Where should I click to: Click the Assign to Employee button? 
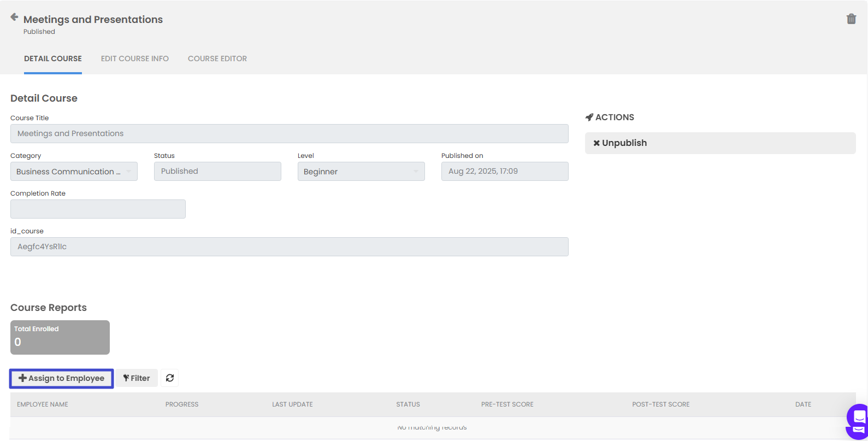click(61, 378)
